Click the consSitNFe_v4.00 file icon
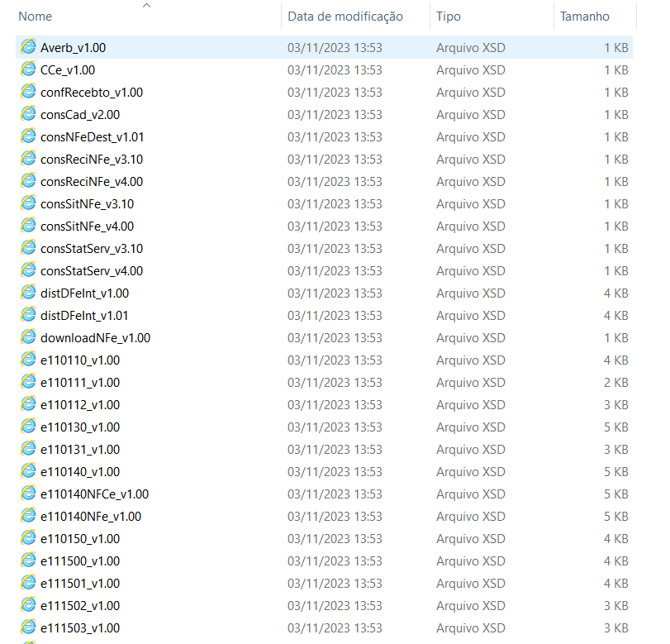Screen dimensions: 670x644 coord(28,225)
